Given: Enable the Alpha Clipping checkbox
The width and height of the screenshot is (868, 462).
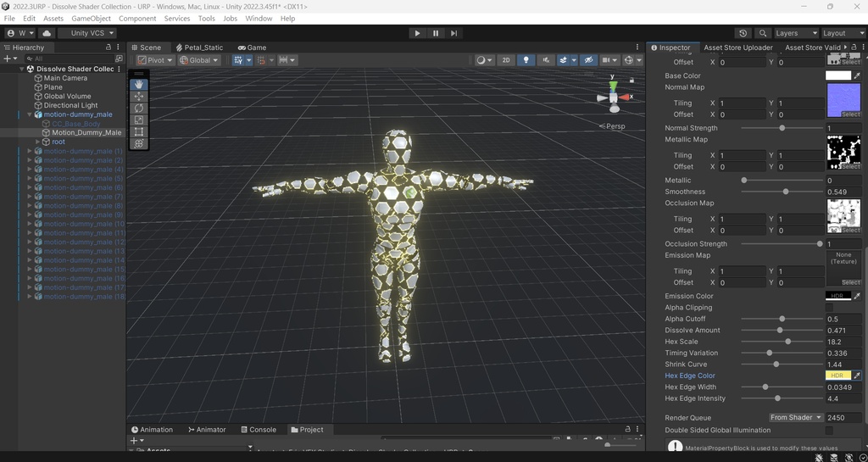Looking at the screenshot, I should pos(829,308).
